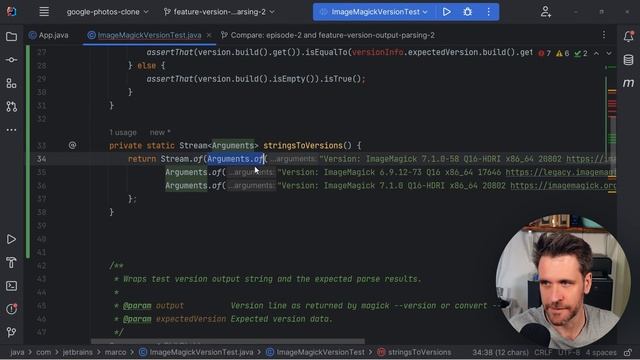This screenshot has width=640, height=360.
Task: Open the main hamburger menu
Action: 44,12
